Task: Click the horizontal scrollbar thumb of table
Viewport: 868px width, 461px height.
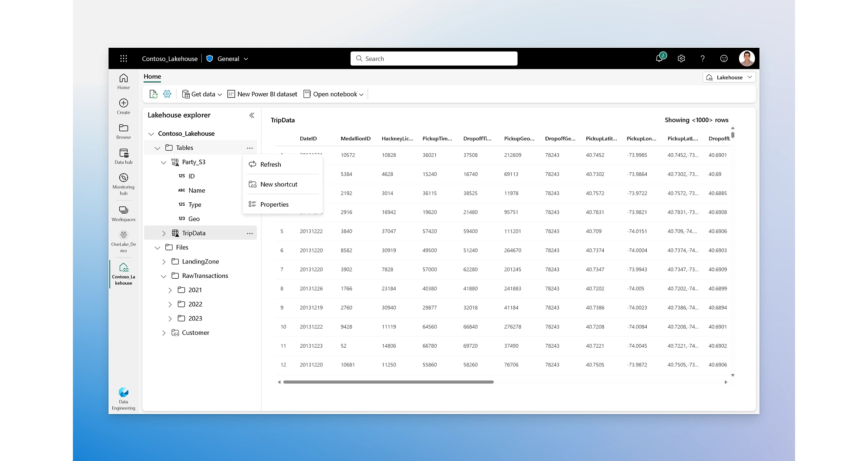Action: [388, 382]
